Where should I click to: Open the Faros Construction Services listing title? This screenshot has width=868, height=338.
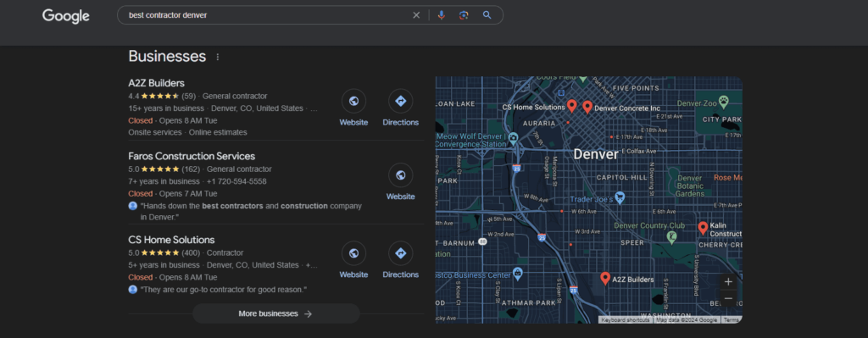(192, 156)
